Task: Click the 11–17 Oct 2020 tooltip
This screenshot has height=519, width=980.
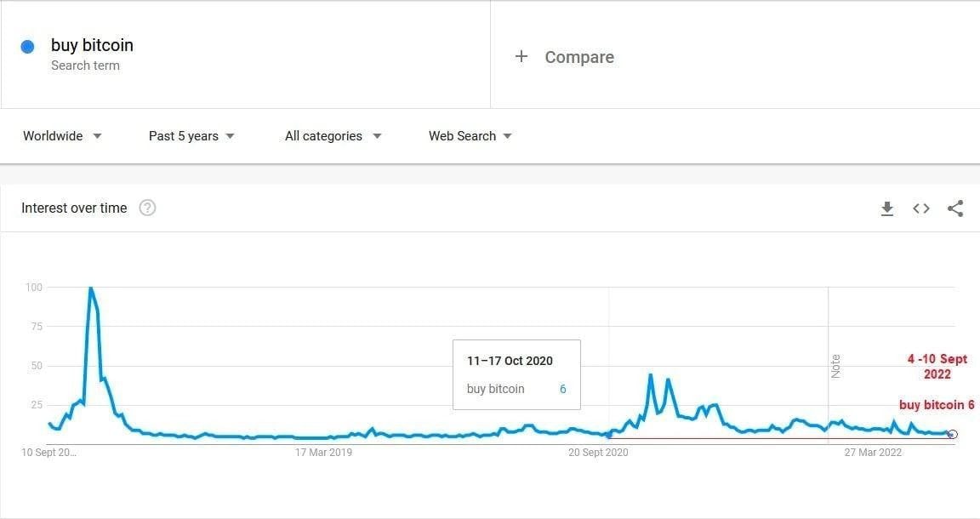Action: pyautogui.click(x=516, y=374)
